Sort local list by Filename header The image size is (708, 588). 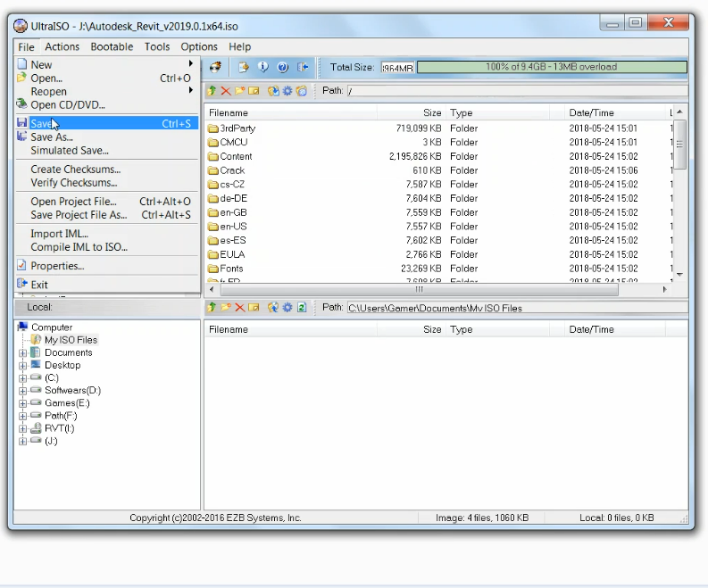pos(291,329)
